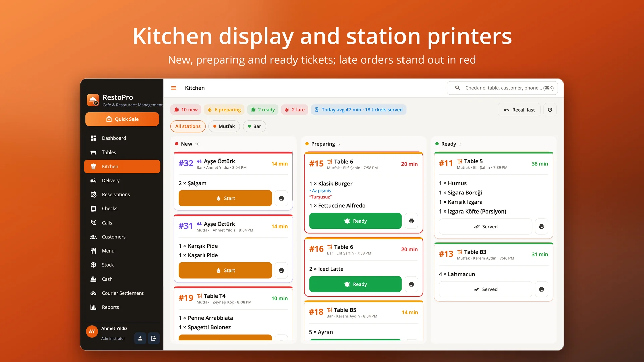Viewport: 644px width, 362px height.
Task: Open Dashboard from the sidebar
Action: pos(122,138)
